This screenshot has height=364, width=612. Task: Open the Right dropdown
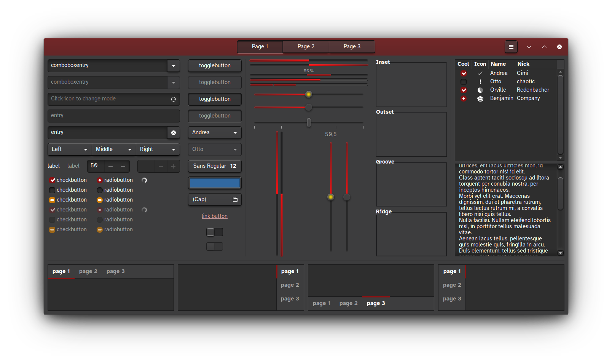(158, 149)
